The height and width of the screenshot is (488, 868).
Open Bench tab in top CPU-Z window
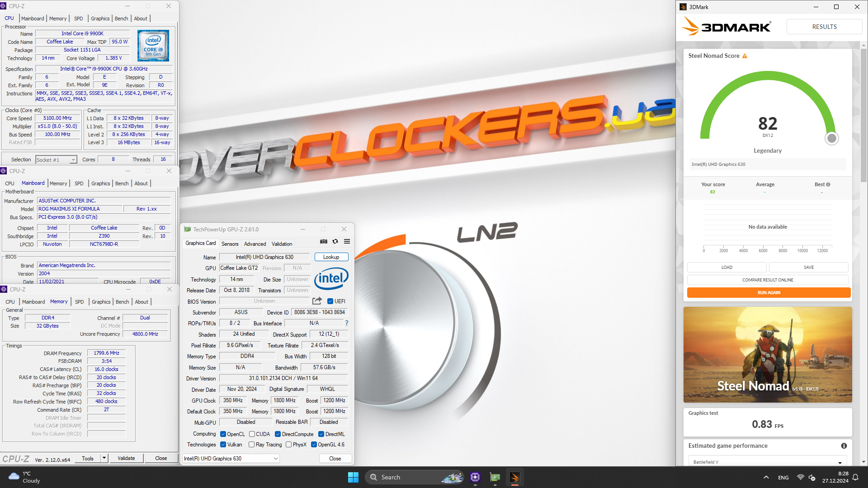tap(121, 19)
